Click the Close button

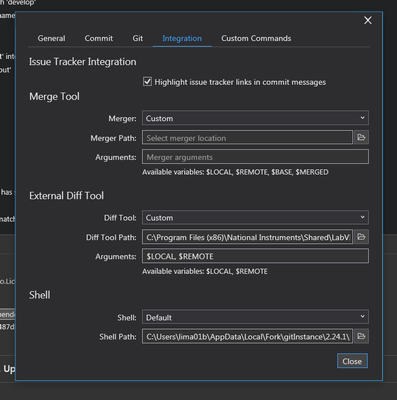(352, 361)
